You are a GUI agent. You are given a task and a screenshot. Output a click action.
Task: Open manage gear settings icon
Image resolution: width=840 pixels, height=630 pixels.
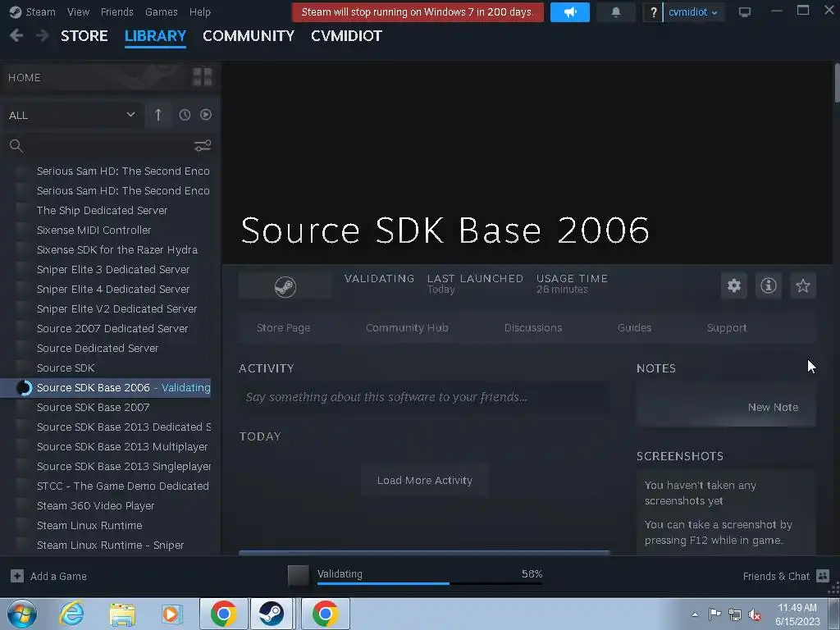coord(734,285)
